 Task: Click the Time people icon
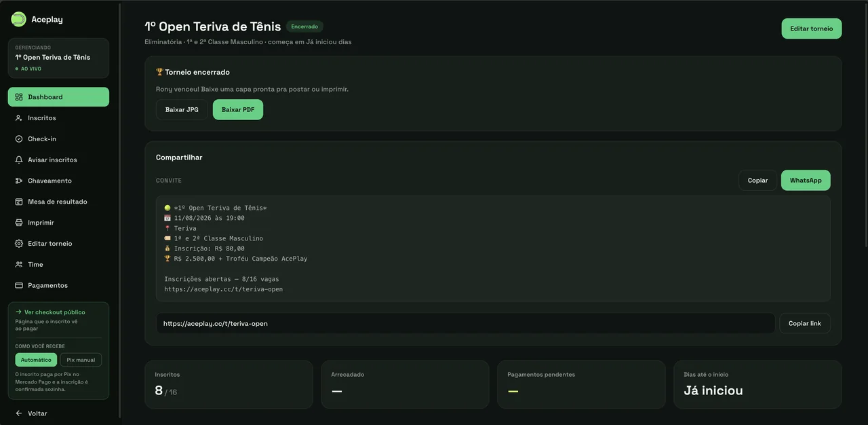[x=19, y=265]
